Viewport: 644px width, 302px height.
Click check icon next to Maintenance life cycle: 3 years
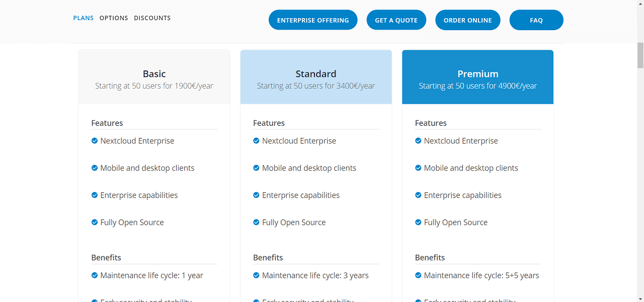point(256,275)
